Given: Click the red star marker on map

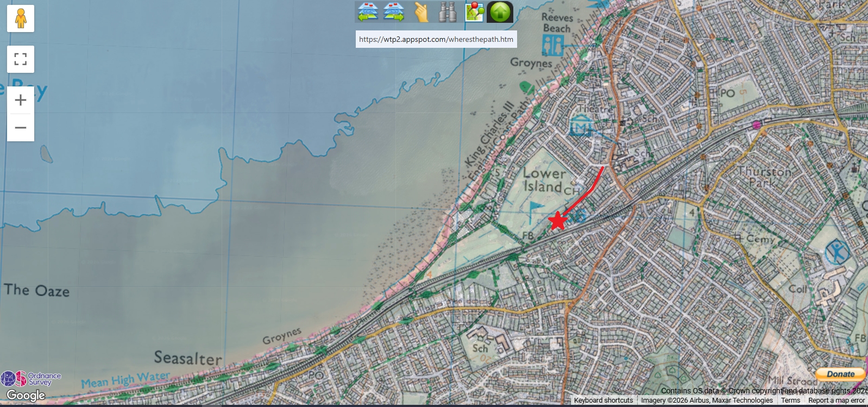Looking at the screenshot, I should tap(558, 221).
